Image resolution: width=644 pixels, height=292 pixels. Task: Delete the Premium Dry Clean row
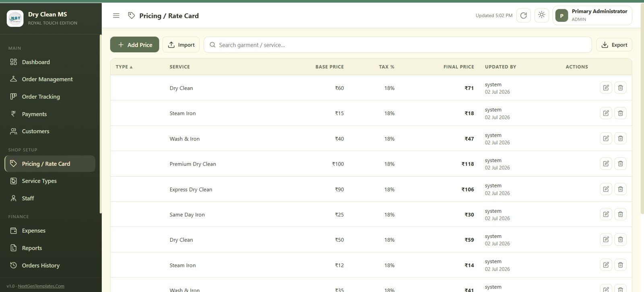pyautogui.click(x=620, y=164)
